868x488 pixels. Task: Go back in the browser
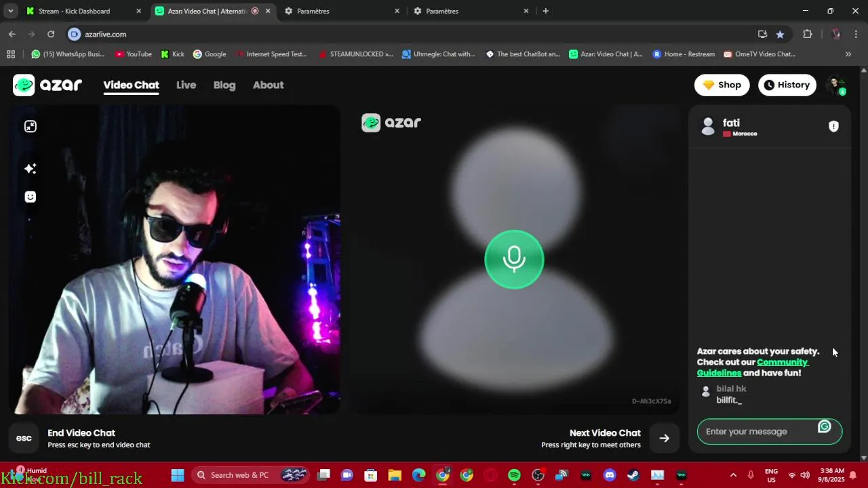[12, 34]
